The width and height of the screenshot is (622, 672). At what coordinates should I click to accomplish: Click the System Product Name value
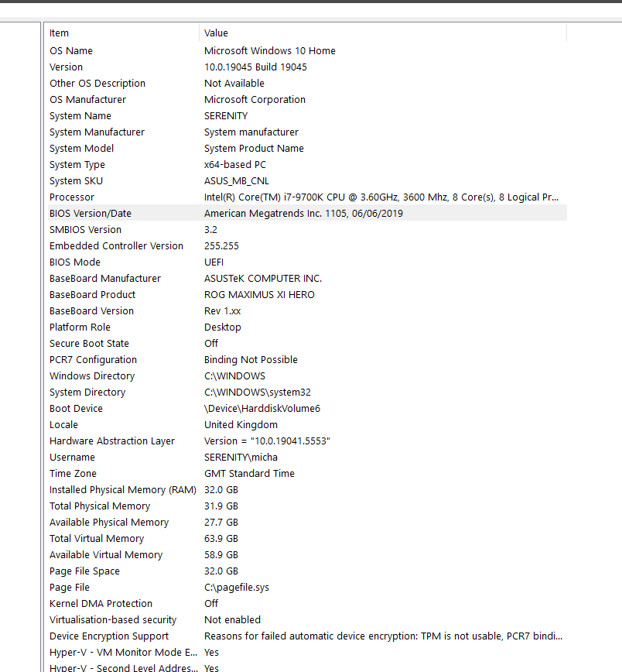(254, 149)
